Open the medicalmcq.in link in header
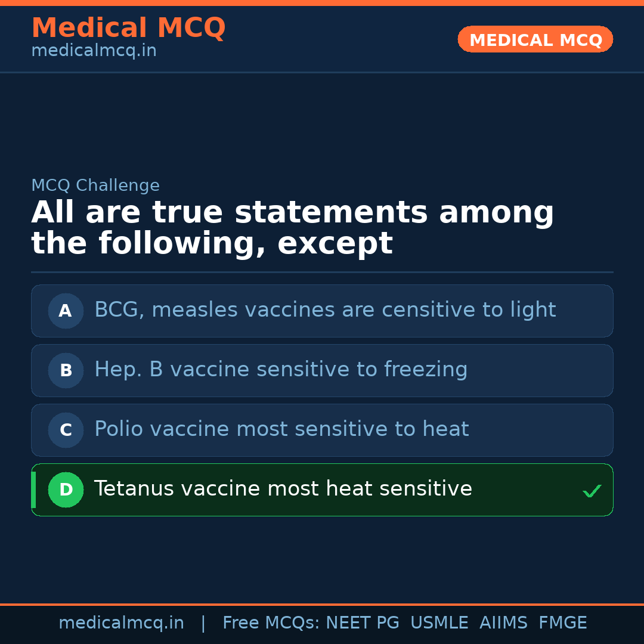This screenshot has height=644, width=644. [x=94, y=51]
